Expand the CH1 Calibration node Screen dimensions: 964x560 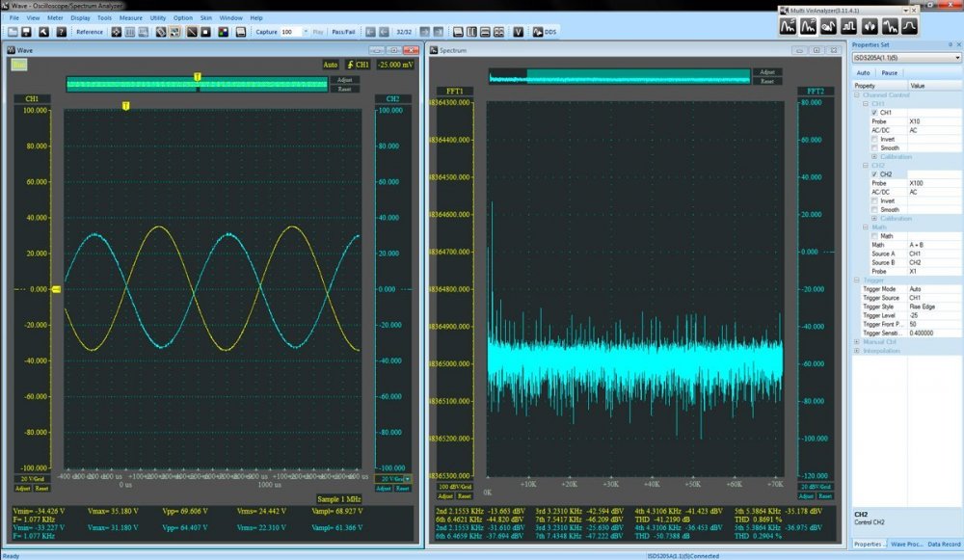(x=874, y=156)
